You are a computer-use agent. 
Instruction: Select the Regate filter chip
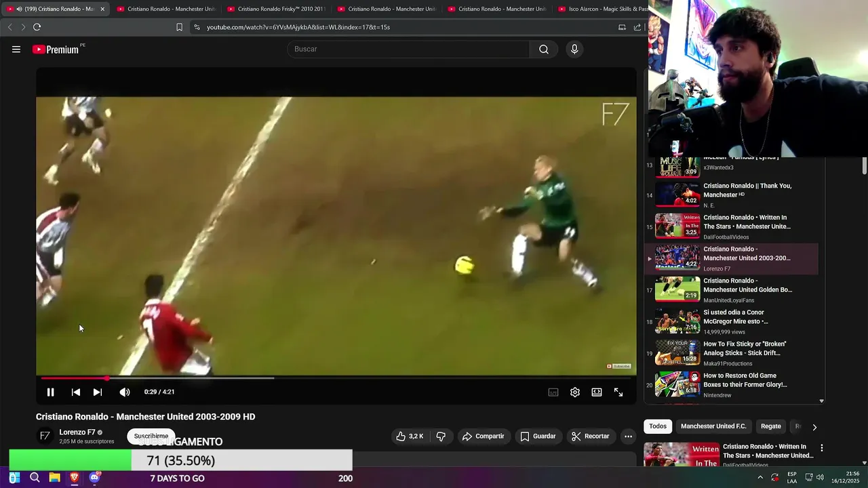pos(771,426)
